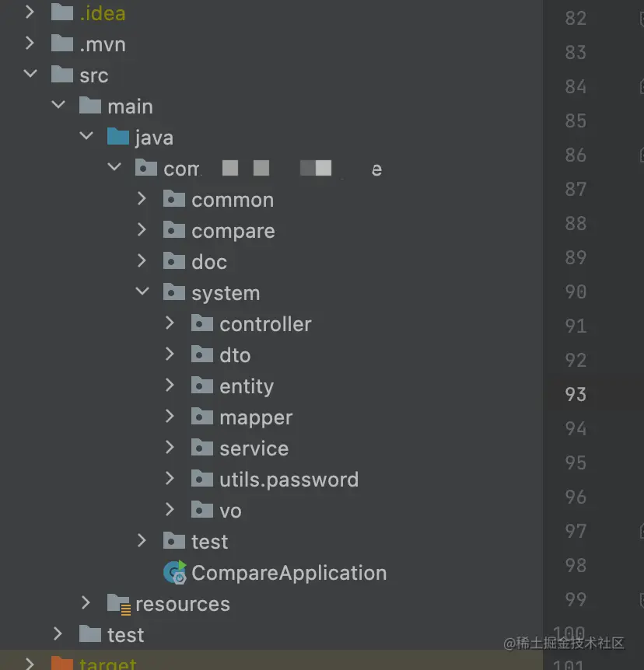Expand the resources folder
Image resolution: width=644 pixels, height=670 pixels.
[86, 603]
